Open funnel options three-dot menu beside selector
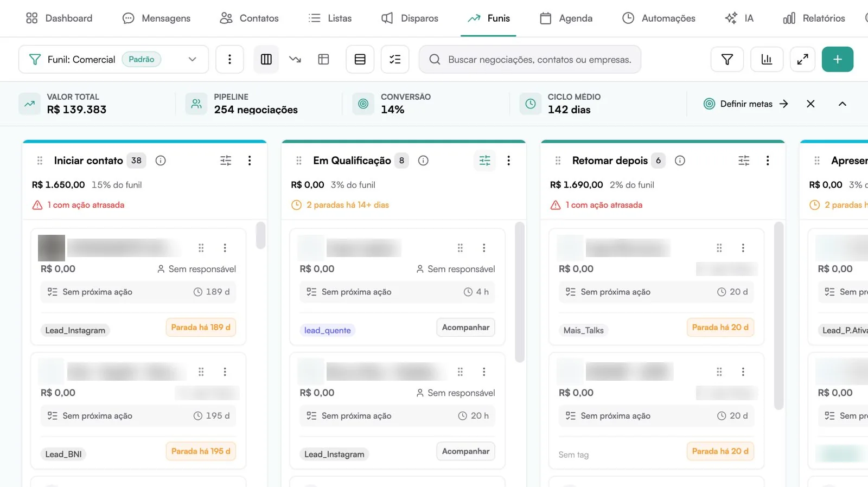868x487 pixels. [229, 59]
